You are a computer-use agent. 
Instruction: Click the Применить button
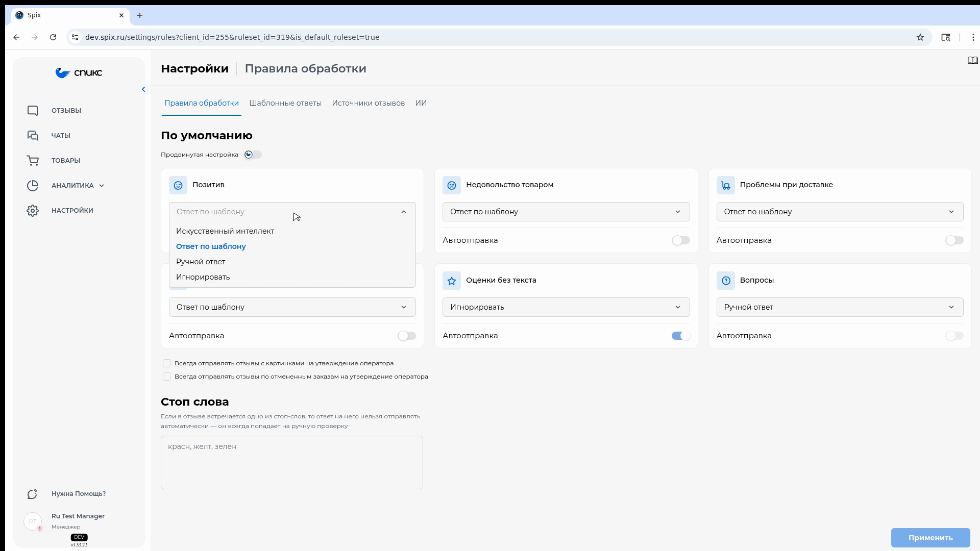(x=930, y=538)
